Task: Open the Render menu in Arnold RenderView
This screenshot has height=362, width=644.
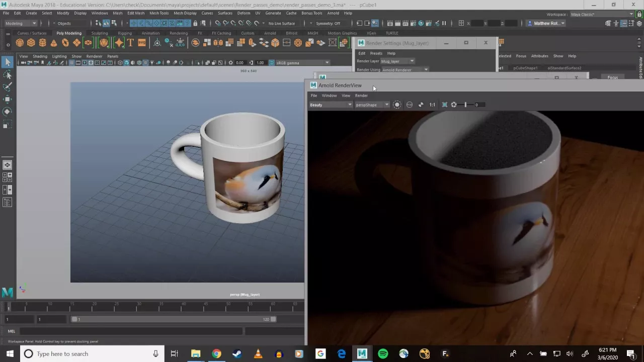Action: [361, 96]
